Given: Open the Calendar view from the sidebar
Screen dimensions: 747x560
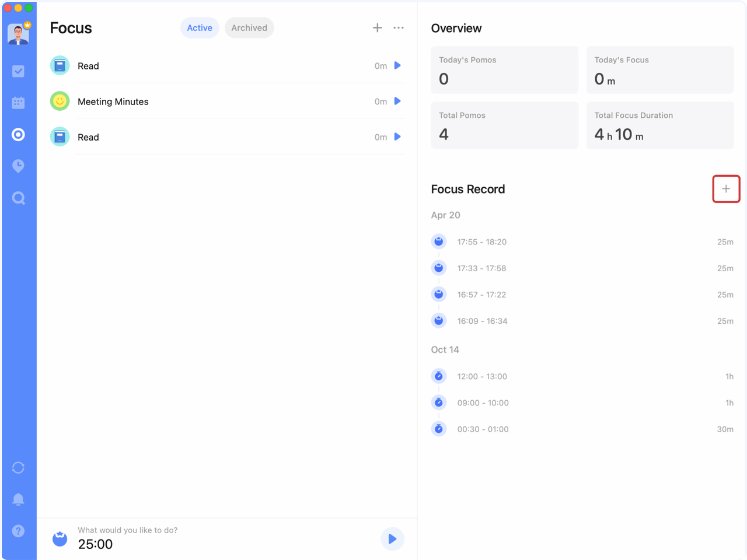Looking at the screenshot, I should coord(18,102).
